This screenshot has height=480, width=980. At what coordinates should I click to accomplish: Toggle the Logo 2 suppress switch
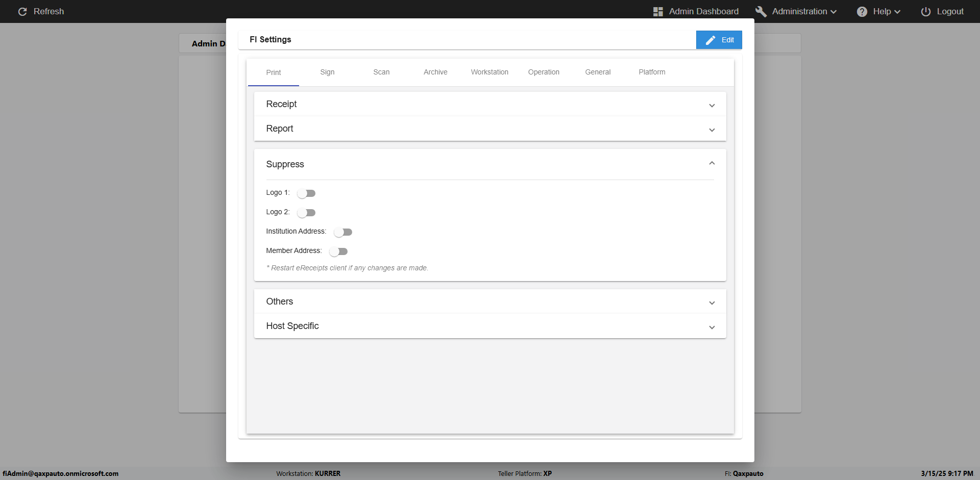point(306,213)
